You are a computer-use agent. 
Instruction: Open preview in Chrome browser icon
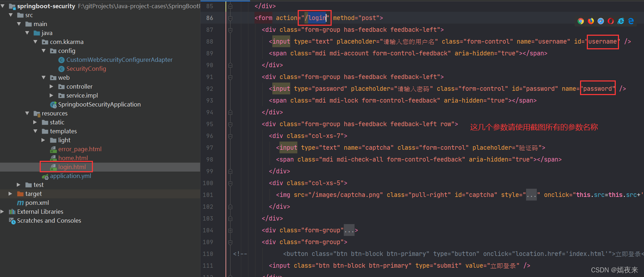pos(581,21)
